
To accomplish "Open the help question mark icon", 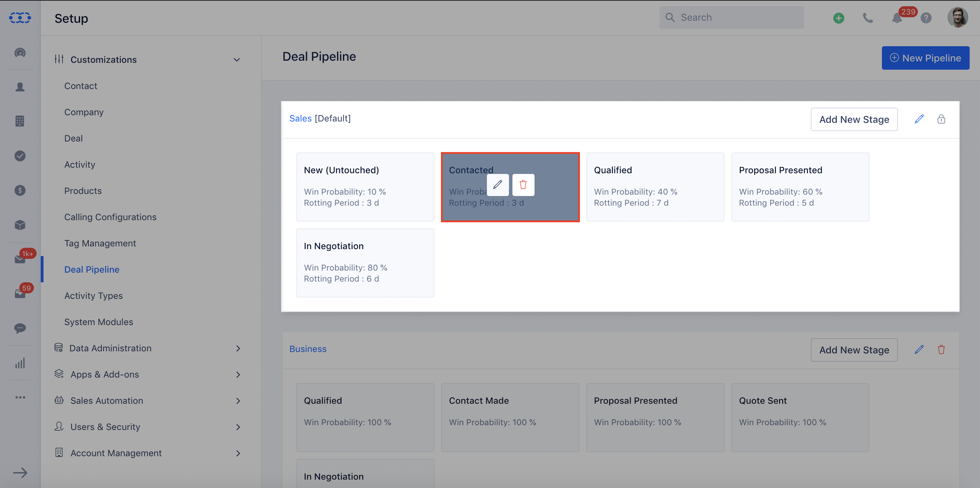I will tap(926, 18).
